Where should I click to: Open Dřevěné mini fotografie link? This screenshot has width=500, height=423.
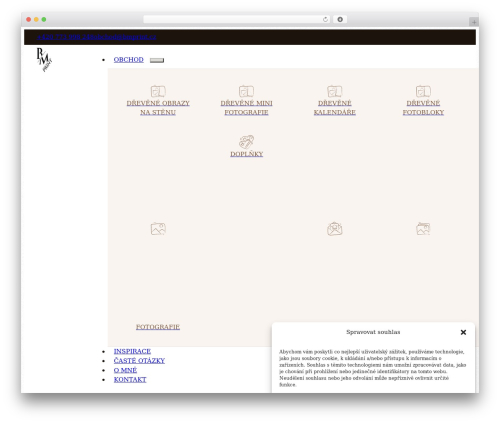246,108
